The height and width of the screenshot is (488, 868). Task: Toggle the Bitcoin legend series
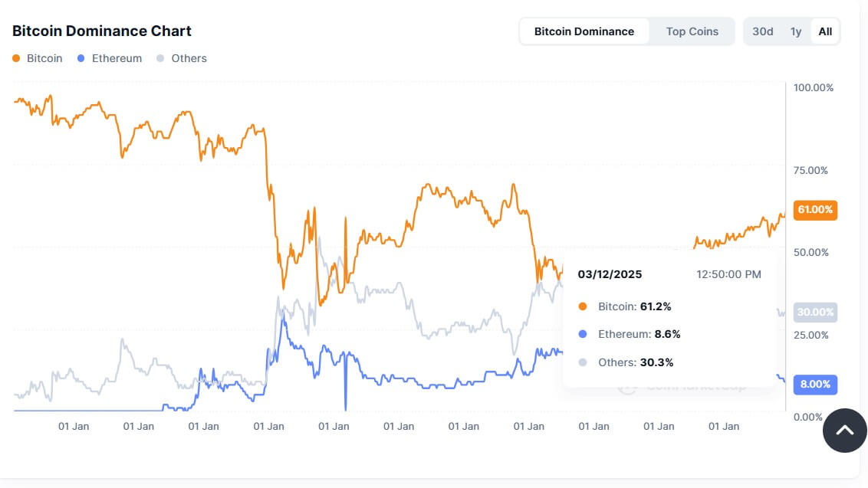coord(37,58)
